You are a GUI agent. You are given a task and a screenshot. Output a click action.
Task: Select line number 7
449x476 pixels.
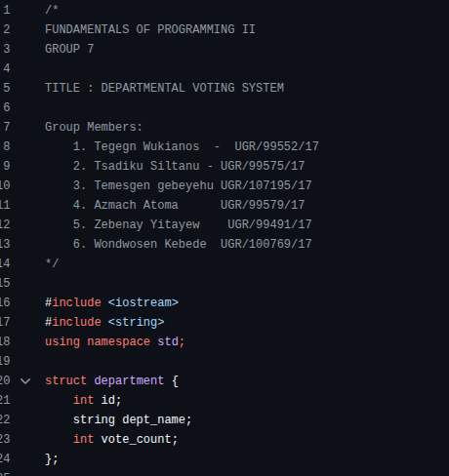(x=7, y=127)
